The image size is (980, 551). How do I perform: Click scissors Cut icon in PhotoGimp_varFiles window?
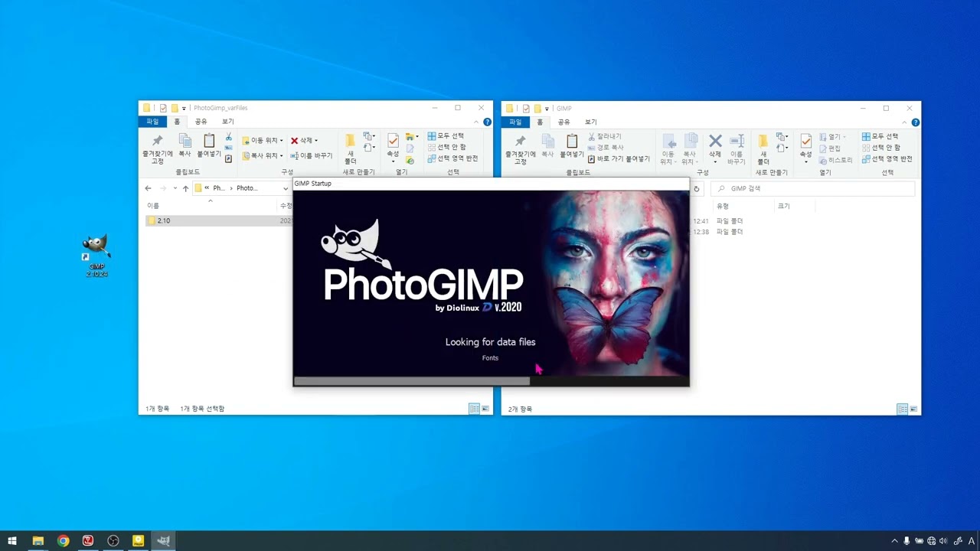tap(228, 137)
